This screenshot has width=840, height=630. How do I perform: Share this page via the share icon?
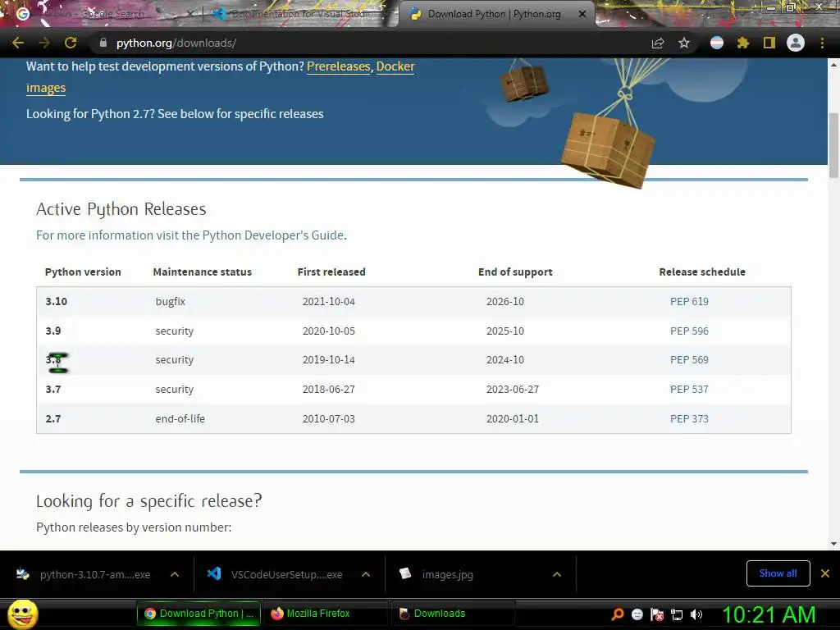click(658, 43)
